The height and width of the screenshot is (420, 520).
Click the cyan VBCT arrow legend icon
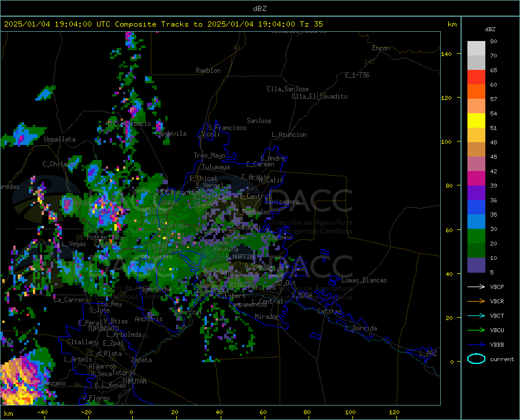click(476, 315)
